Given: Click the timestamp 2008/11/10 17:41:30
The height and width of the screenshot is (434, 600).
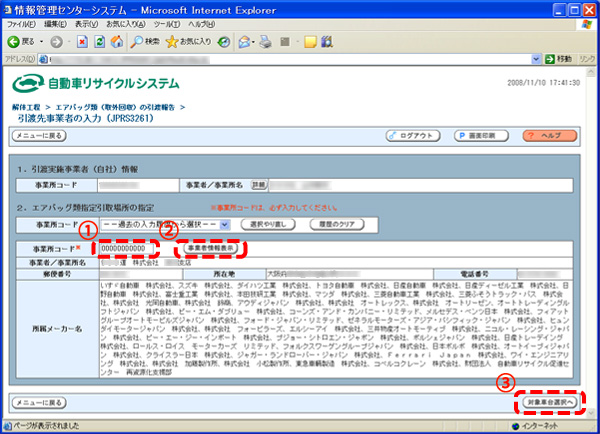Looking at the screenshot, I should click(x=543, y=83).
